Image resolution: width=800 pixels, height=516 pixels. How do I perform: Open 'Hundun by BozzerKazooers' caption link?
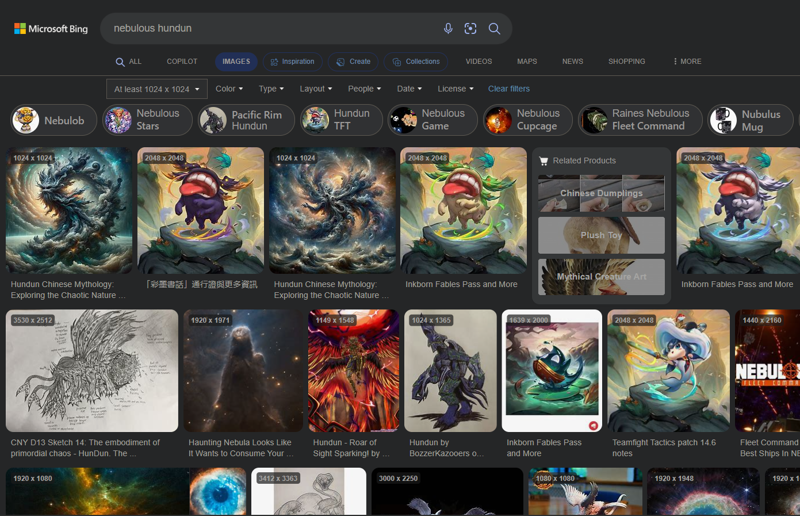click(x=446, y=448)
